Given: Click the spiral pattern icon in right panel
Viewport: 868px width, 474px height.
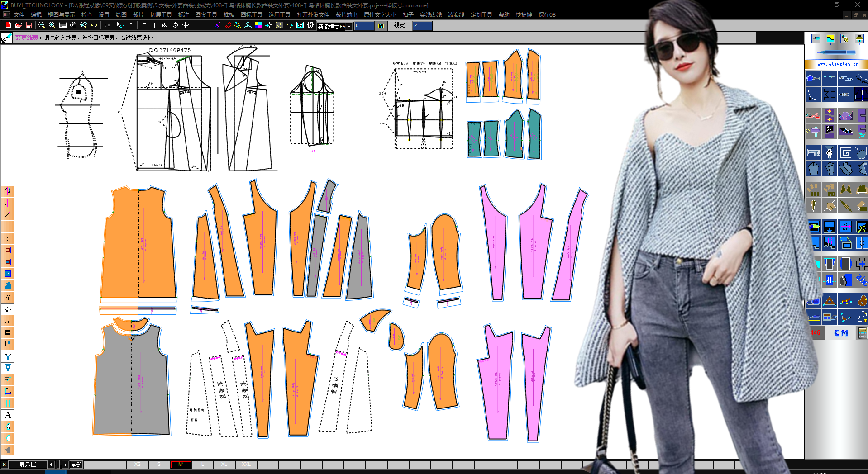Looking at the screenshot, I should tap(845, 153).
